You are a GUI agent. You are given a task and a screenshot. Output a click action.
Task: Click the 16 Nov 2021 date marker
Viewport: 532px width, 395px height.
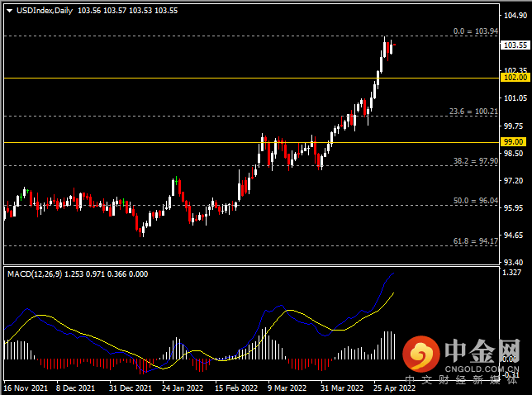26,388
